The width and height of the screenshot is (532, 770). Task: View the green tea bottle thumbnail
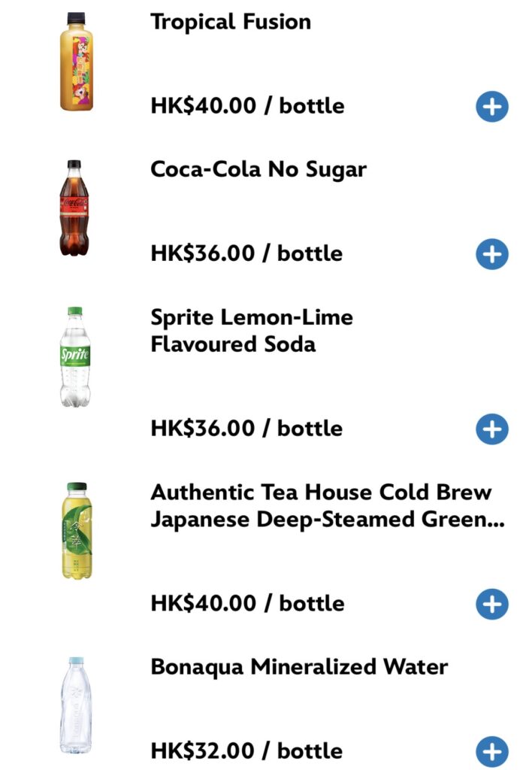pyautogui.click(x=77, y=531)
